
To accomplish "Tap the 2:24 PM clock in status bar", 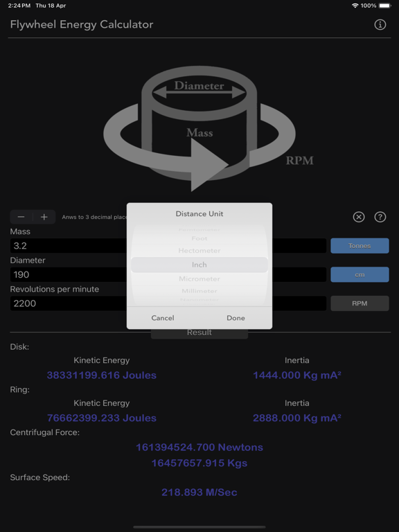I will [x=19, y=6].
